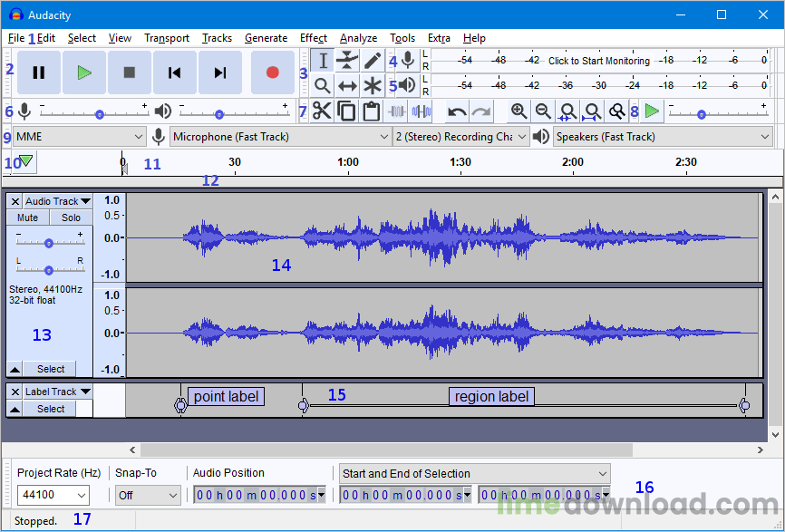
Task: Open the MME audio host dropdown
Action: [x=79, y=137]
